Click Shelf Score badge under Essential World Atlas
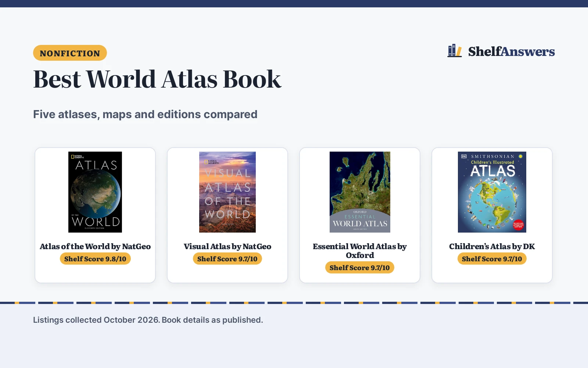 point(360,268)
